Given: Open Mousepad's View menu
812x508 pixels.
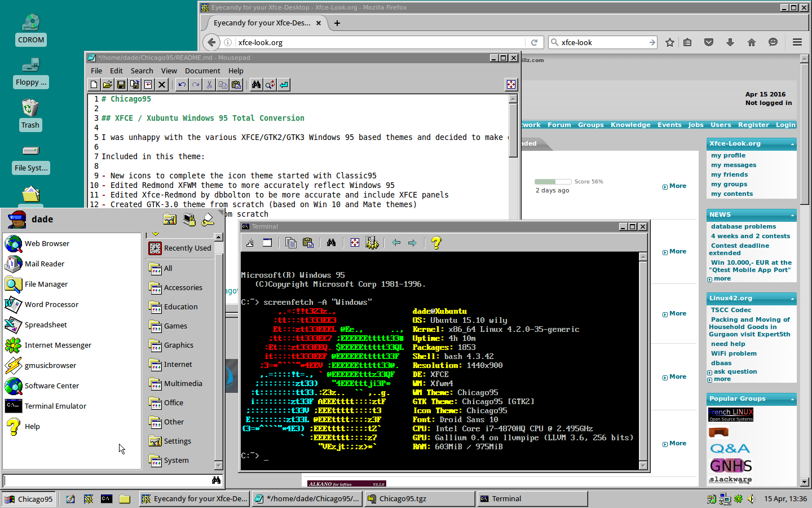Looking at the screenshot, I should tap(169, 71).
